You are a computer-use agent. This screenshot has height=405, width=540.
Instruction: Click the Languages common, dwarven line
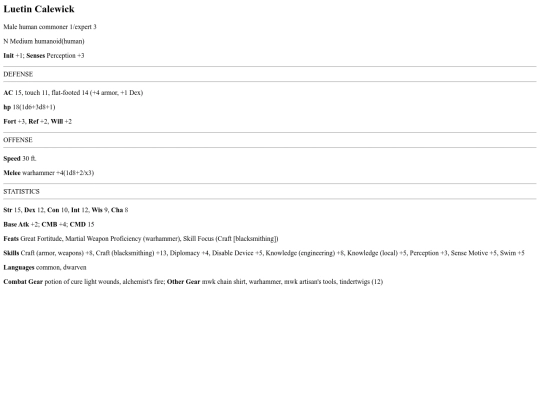pos(45,268)
